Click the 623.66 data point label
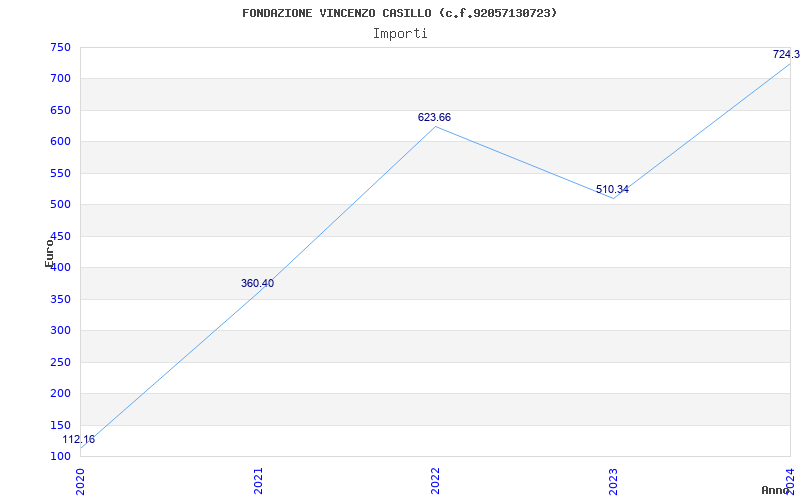Image resolution: width=800 pixels, height=500 pixels. (x=434, y=117)
